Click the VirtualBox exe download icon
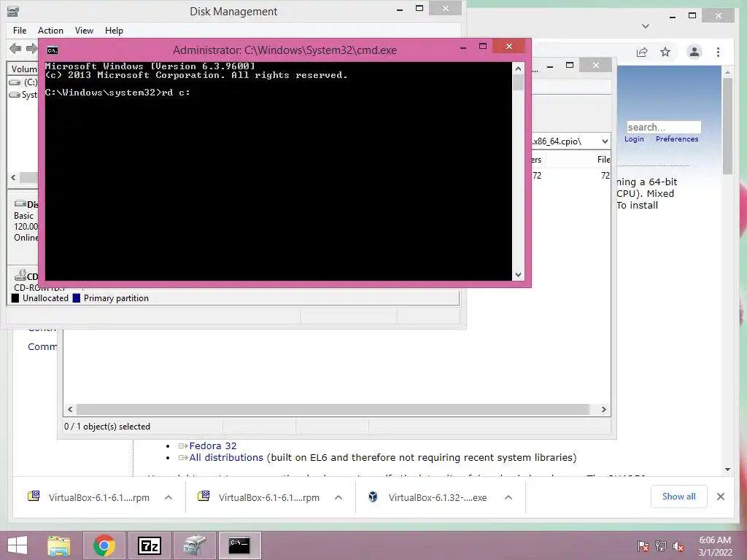Image resolution: width=747 pixels, height=560 pixels. (x=373, y=497)
